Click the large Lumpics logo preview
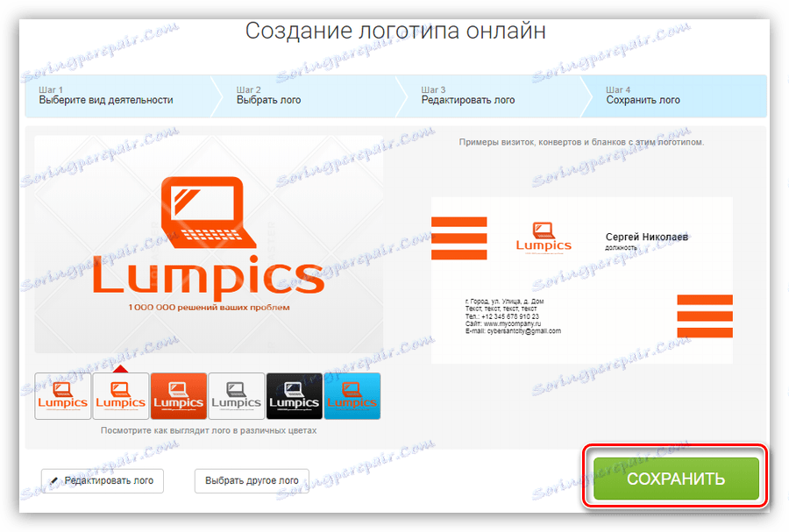 click(x=209, y=245)
